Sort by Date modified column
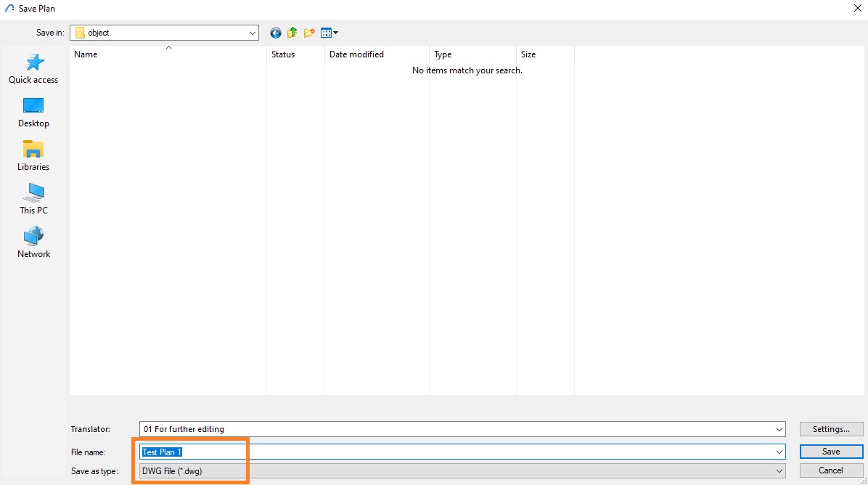The image size is (868, 485). coord(377,54)
